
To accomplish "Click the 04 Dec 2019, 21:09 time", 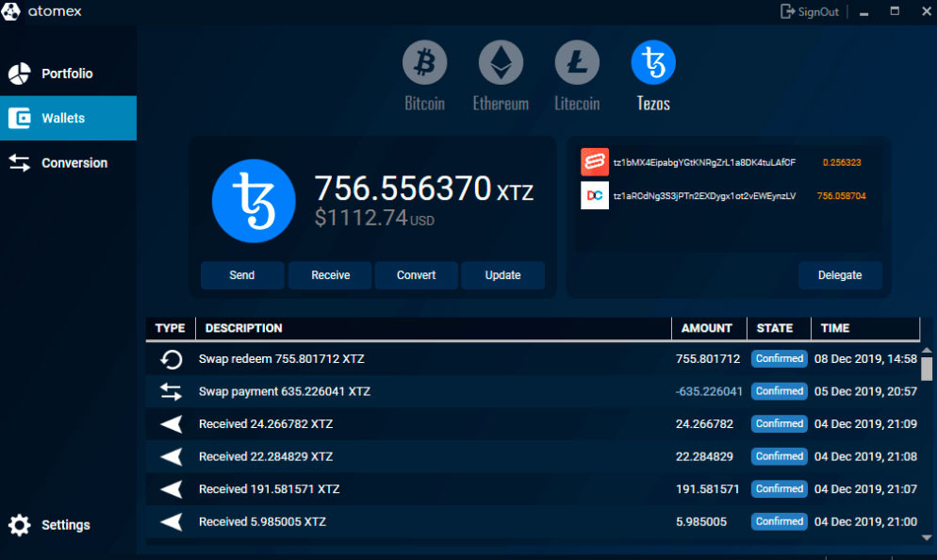I will click(865, 424).
